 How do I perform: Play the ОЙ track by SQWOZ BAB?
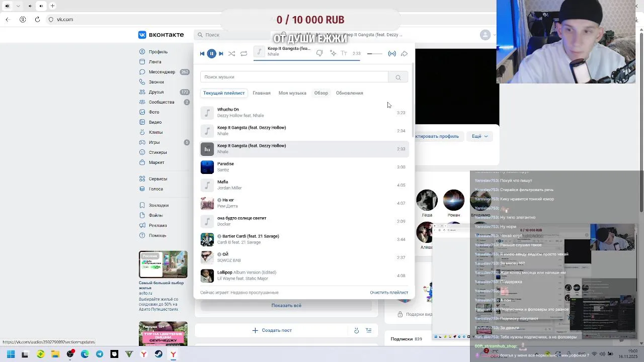coord(304,257)
